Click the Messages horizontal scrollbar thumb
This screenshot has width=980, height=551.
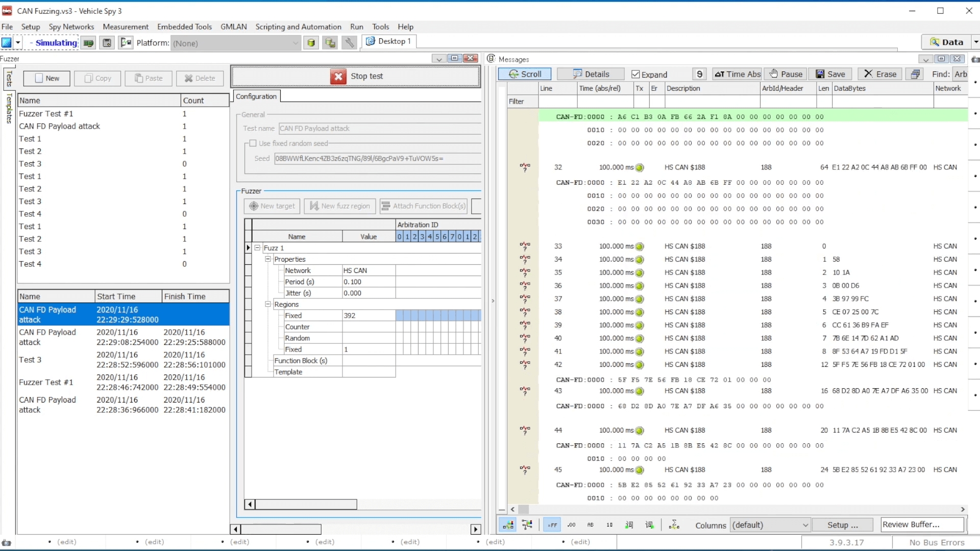click(x=524, y=509)
